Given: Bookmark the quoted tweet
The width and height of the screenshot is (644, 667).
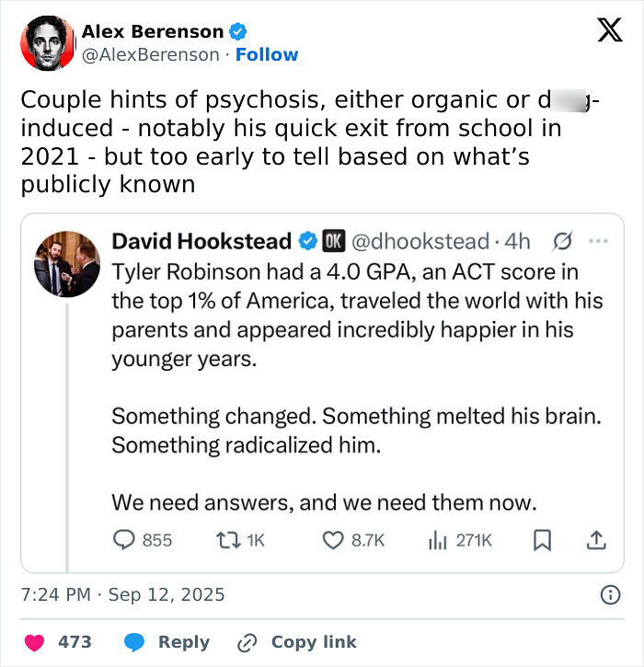Looking at the screenshot, I should [543, 541].
